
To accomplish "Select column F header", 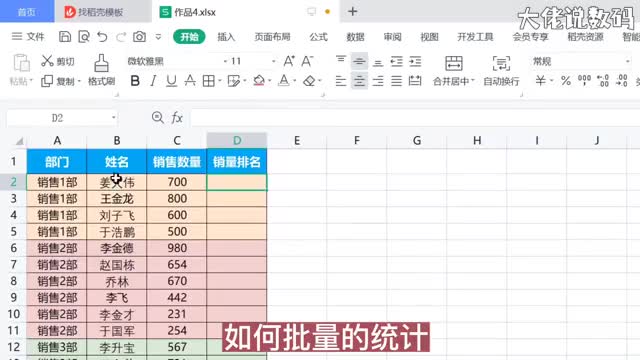I will (357, 140).
